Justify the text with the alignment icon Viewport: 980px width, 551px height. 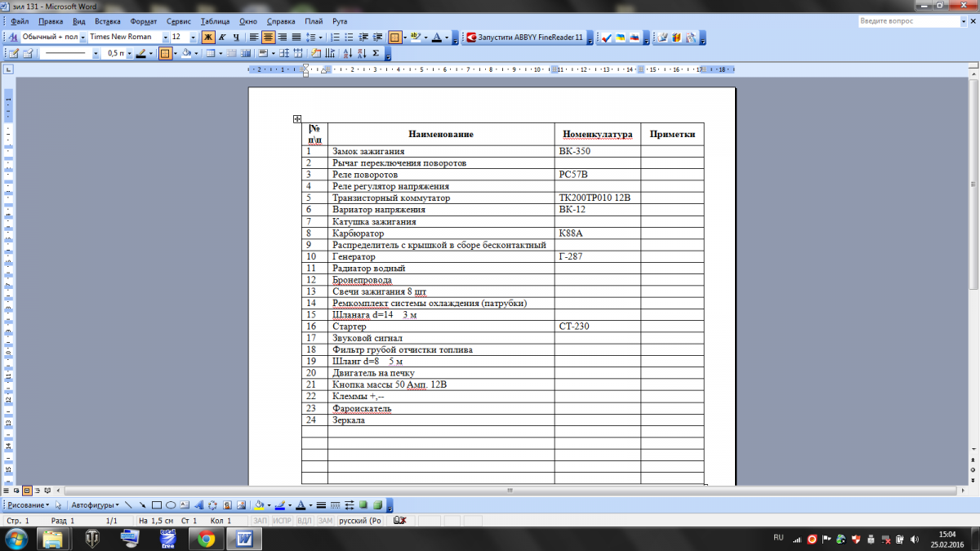pyautogui.click(x=296, y=38)
